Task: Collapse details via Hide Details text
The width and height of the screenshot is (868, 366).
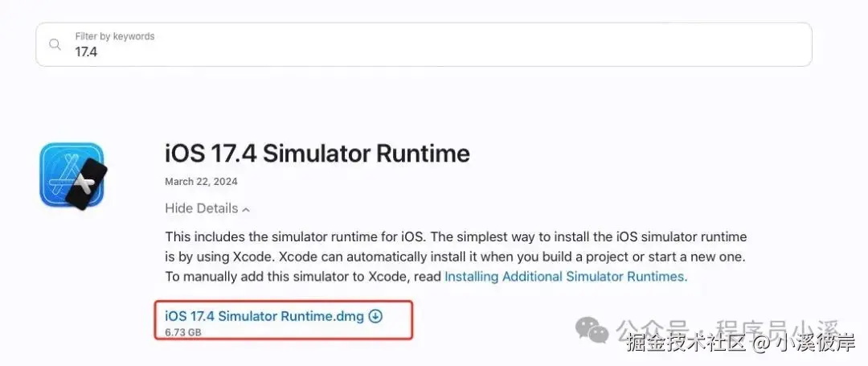Action: 201,208
